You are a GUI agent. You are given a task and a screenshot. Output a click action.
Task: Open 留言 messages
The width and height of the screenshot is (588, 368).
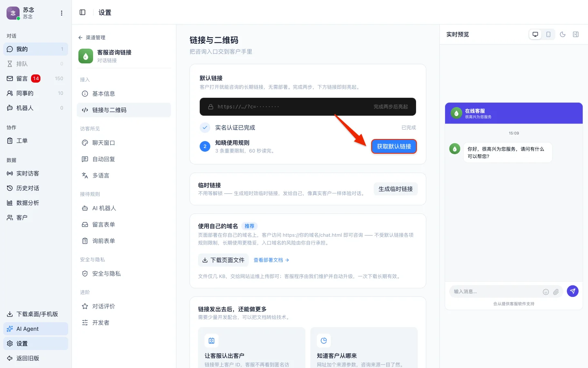point(36,79)
